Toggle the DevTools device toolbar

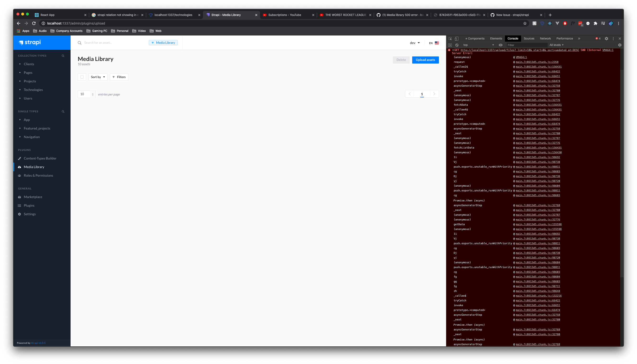[x=457, y=39]
